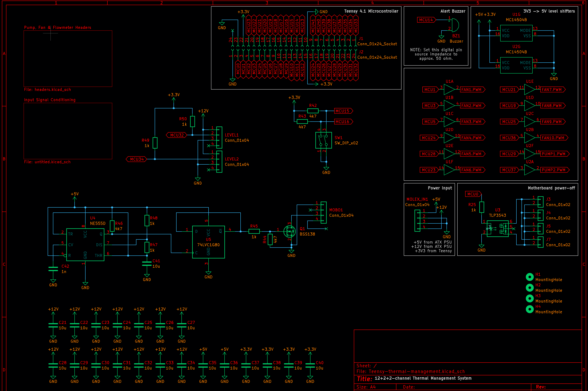Select the PUMP1.PWM output label
588x391 pixels.
[x=555, y=154]
